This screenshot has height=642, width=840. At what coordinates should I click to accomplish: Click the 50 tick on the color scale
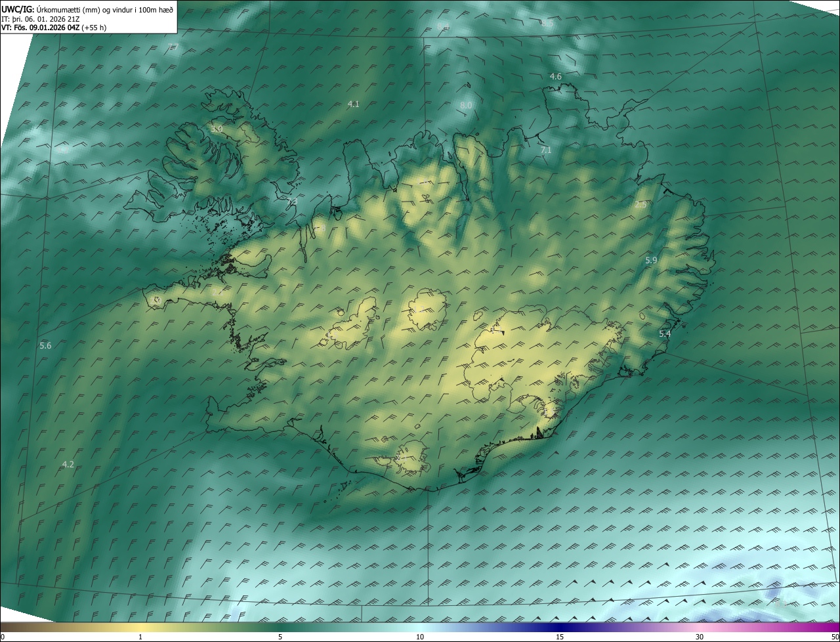point(835,637)
